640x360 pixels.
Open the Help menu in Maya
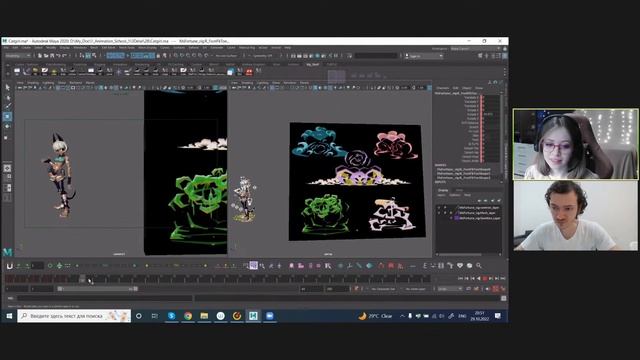[288, 48]
